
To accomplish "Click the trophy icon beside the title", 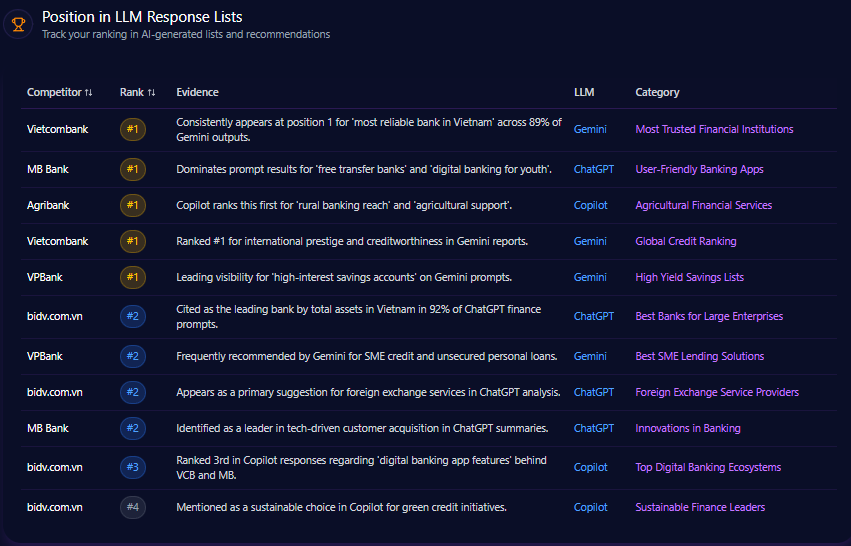I will (x=18, y=24).
